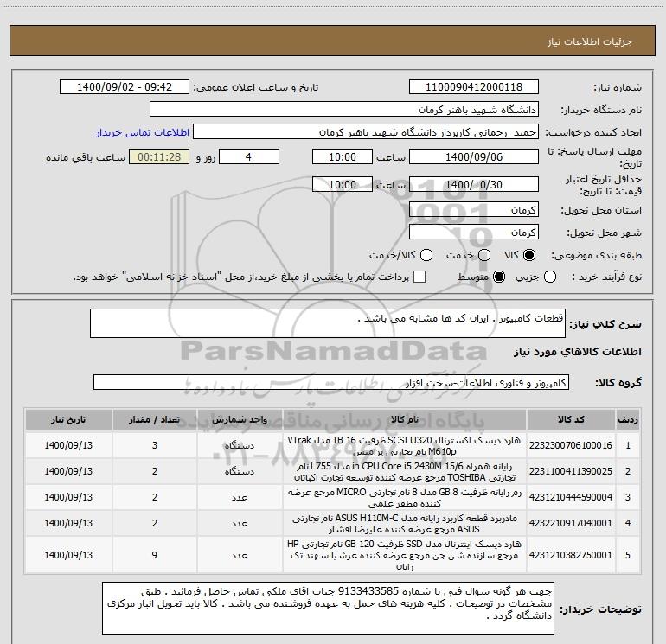Image resolution: width=666 pixels, height=644 pixels.
Task: Click the general need description text box
Action: (x=328, y=323)
